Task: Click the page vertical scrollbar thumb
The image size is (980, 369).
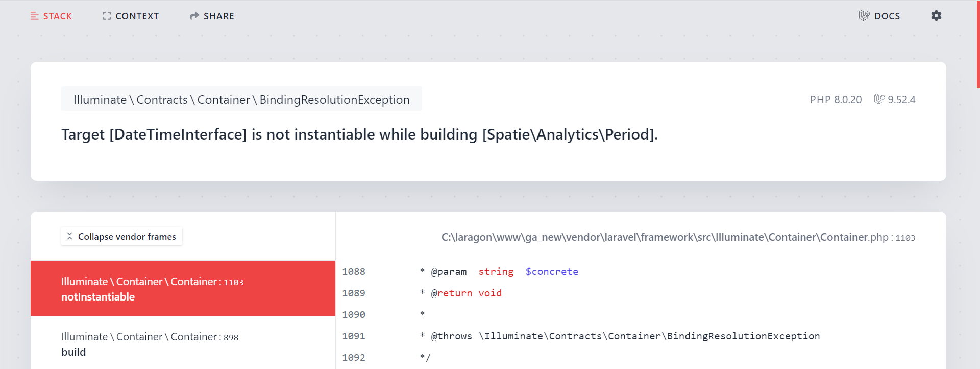Action: [x=978, y=44]
